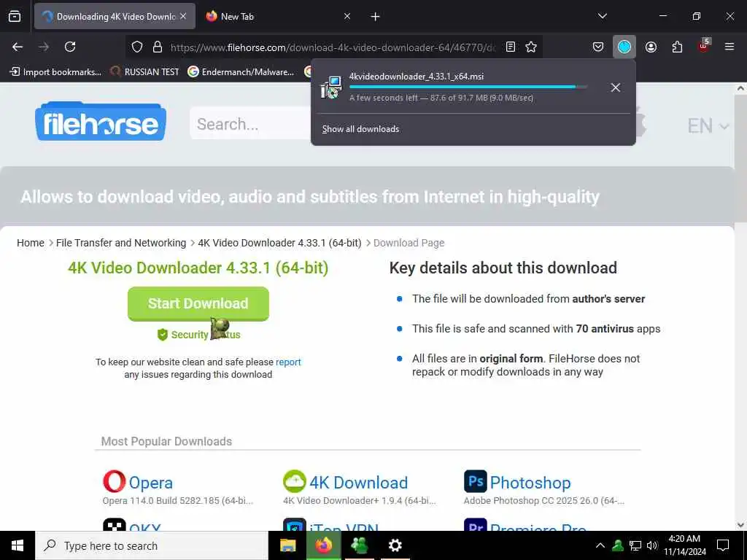
Task: List all tabs dropdown arrow
Action: pyautogui.click(x=602, y=16)
